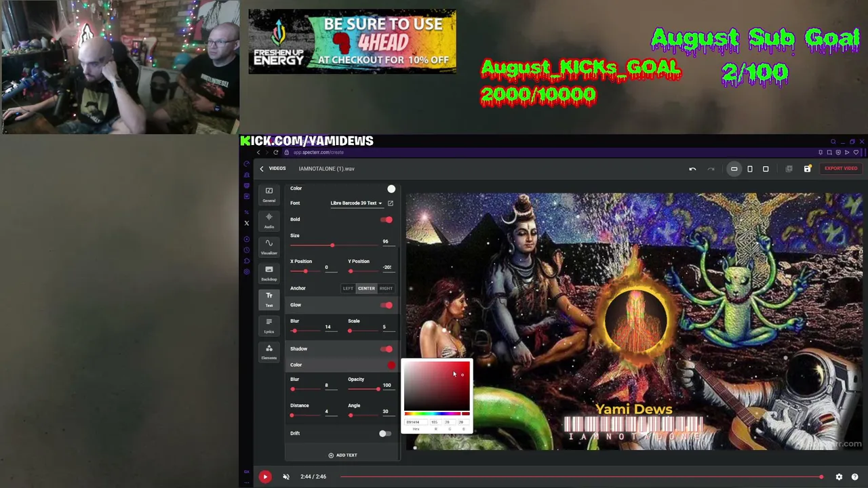Screen dimensions: 868x488
Task: Pick a shade in the color picker square
Action: [437, 387]
